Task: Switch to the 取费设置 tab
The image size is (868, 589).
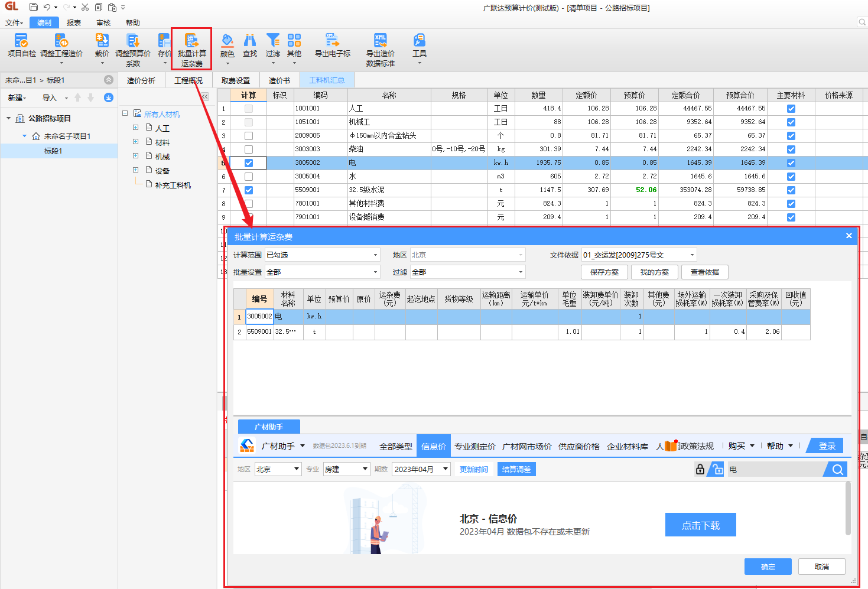Action: click(236, 80)
